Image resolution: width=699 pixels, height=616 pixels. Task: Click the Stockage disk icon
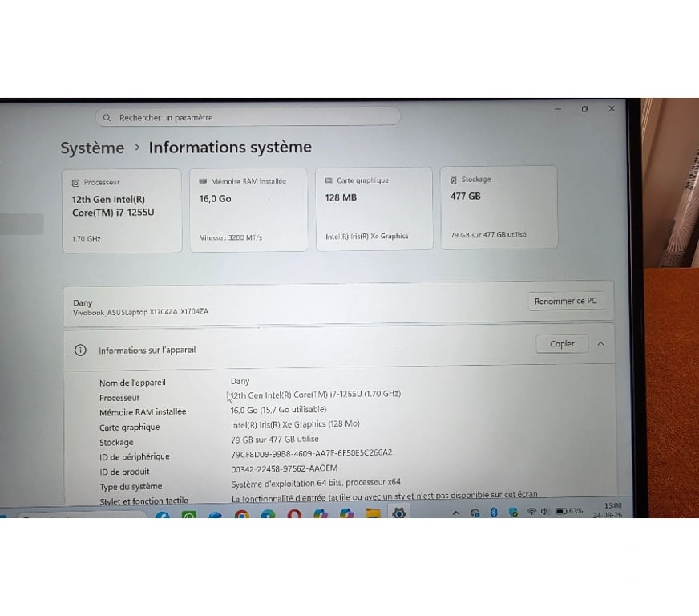coord(454,180)
